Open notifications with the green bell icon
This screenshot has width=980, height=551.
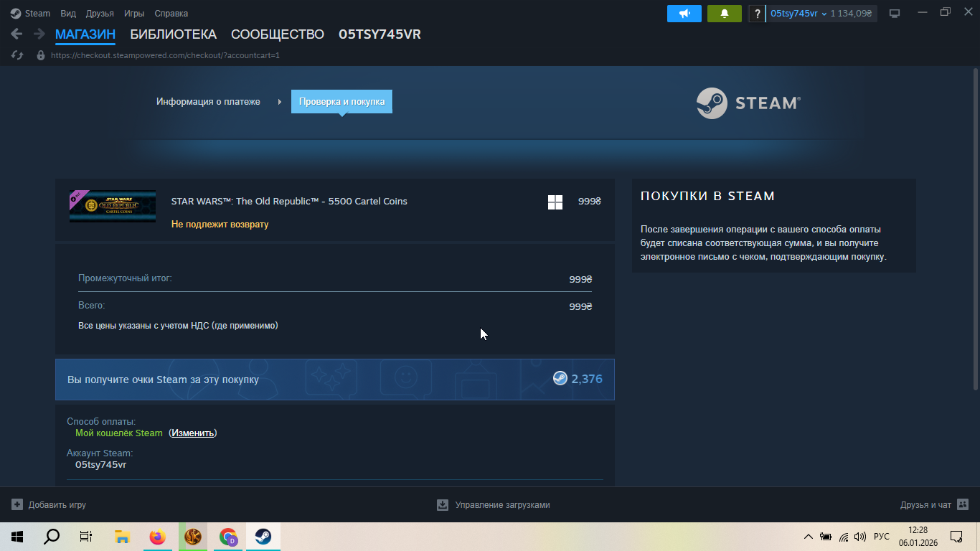(725, 14)
